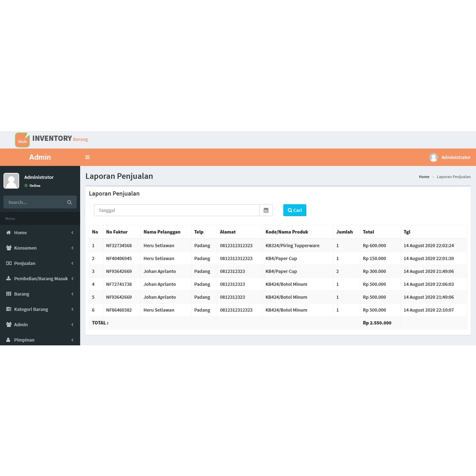Expand the Pembelian/Barang Masuk chevron

coord(72,278)
